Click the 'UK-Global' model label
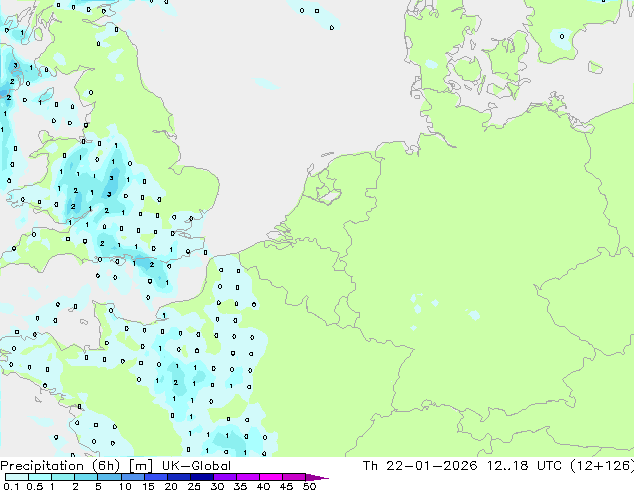 click(196, 466)
